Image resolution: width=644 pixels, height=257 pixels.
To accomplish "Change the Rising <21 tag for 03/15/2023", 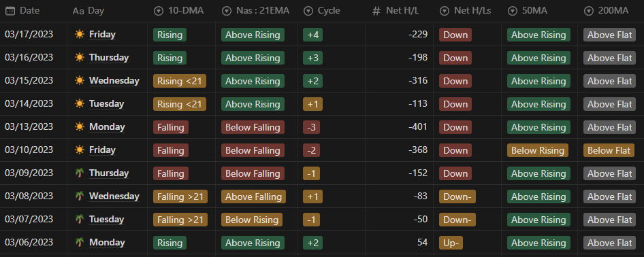I will (180, 81).
